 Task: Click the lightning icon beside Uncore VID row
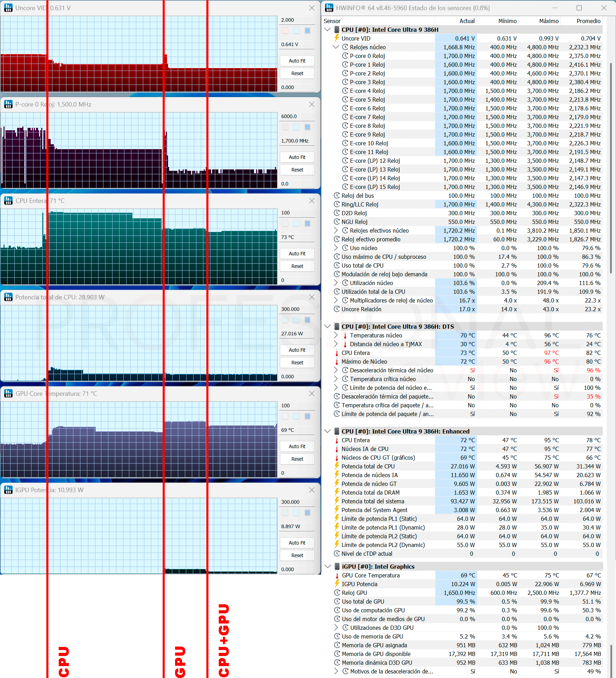tap(337, 38)
